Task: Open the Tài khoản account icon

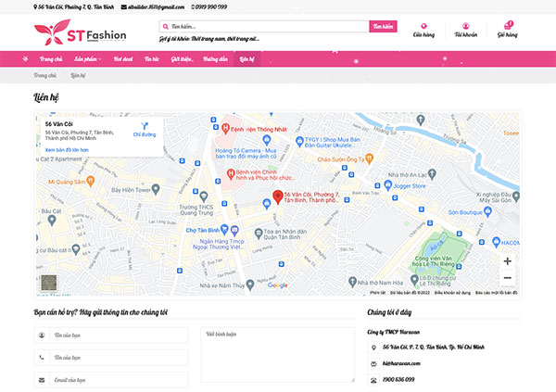Action: [465, 26]
